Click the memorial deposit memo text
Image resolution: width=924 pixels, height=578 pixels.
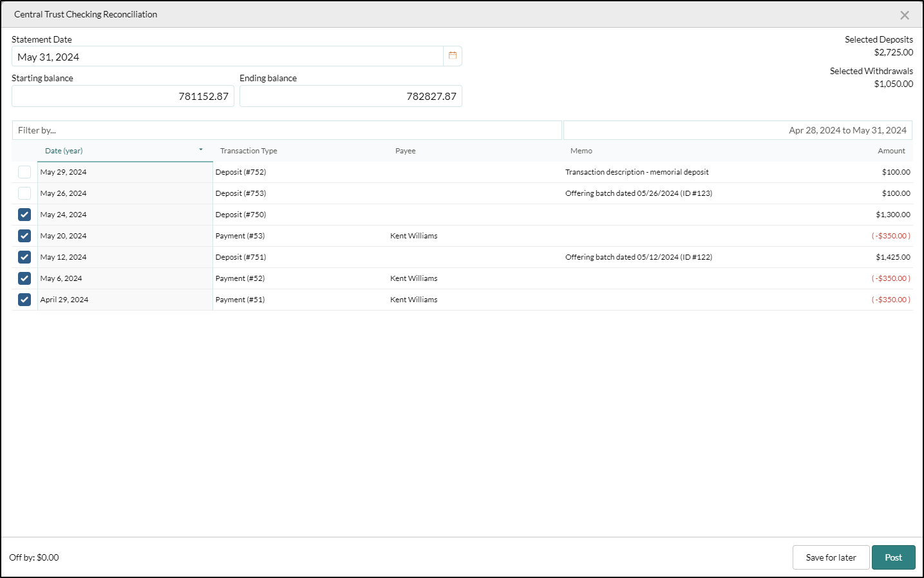click(637, 172)
